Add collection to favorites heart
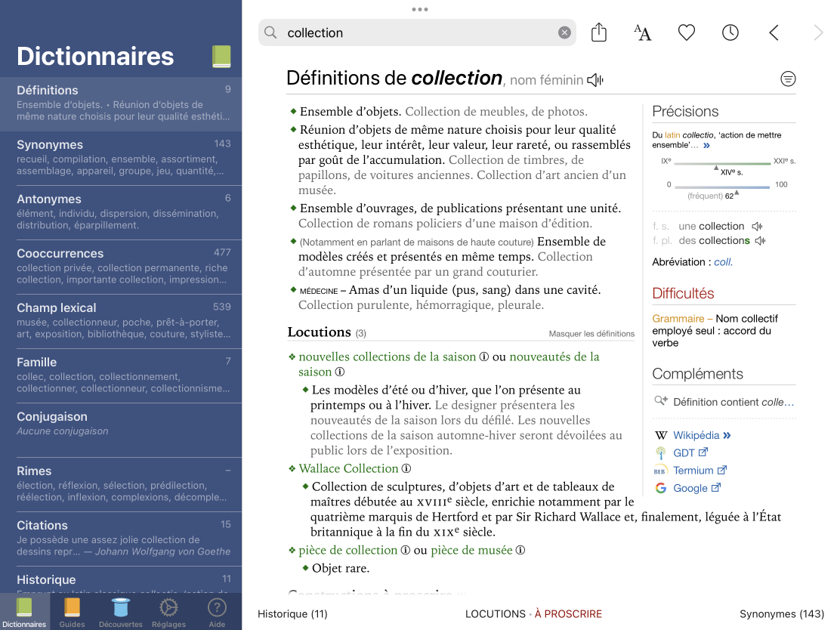 coord(686,32)
